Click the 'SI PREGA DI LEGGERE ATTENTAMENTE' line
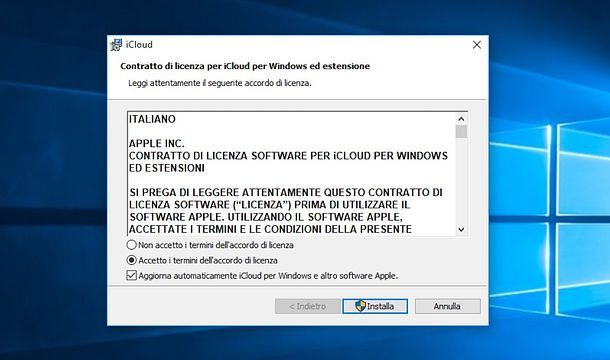Viewport: 610px width, 360px height. point(286,192)
